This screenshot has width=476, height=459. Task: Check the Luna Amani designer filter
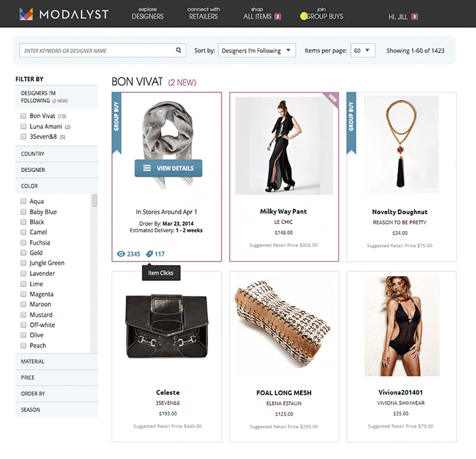click(x=23, y=126)
